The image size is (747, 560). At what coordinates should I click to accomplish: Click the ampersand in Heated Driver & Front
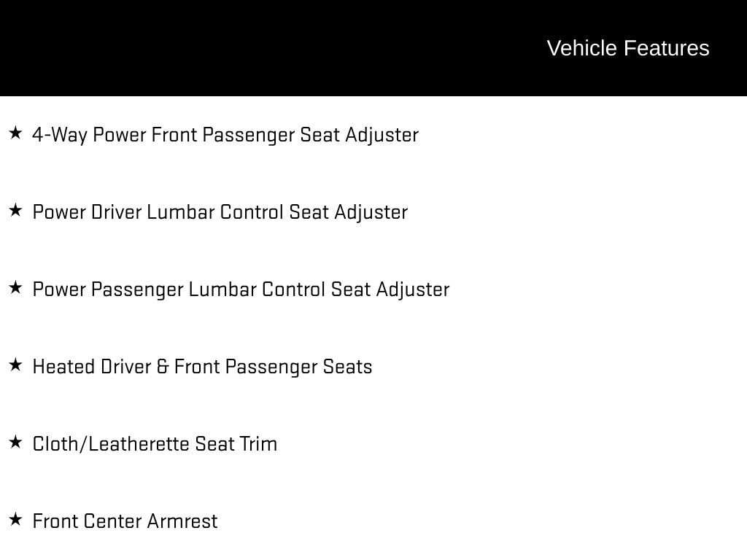163,367
